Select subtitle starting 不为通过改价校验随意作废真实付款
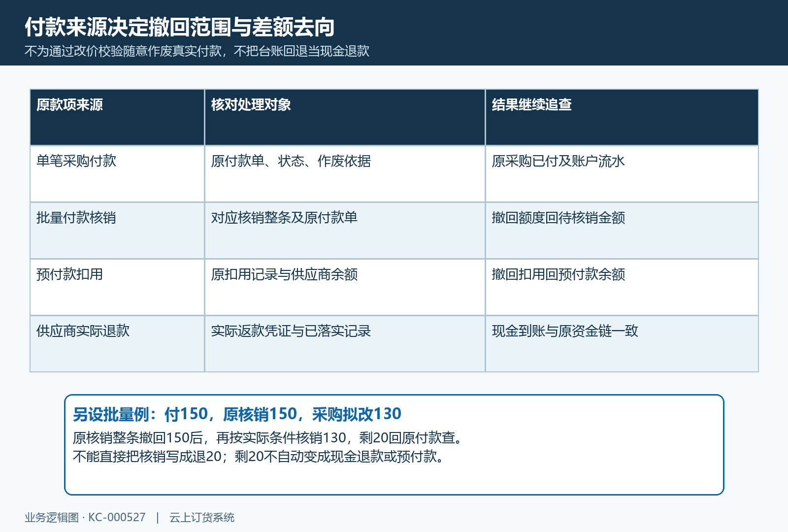This screenshot has width=788, height=532. click(197, 51)
